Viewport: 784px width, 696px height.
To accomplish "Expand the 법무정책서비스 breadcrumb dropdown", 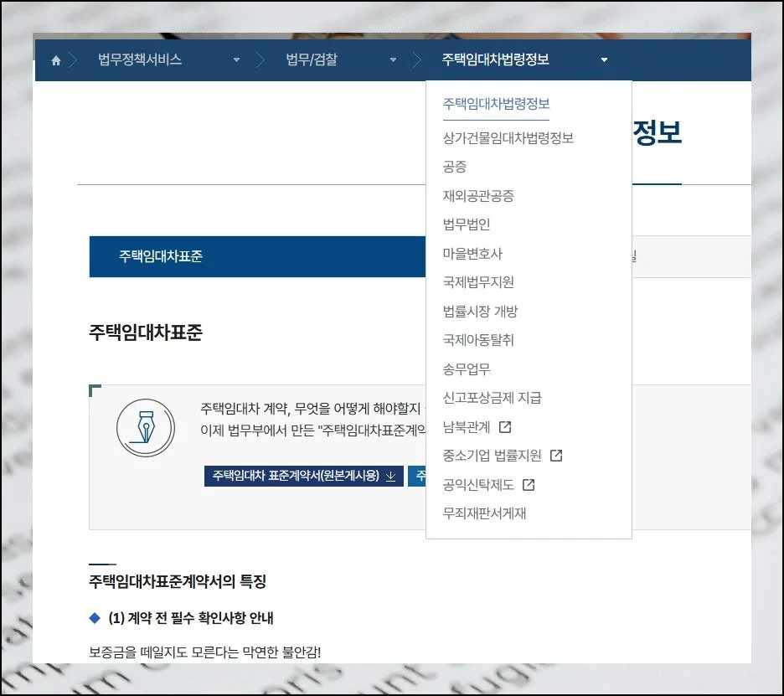I will click(236, 60).
